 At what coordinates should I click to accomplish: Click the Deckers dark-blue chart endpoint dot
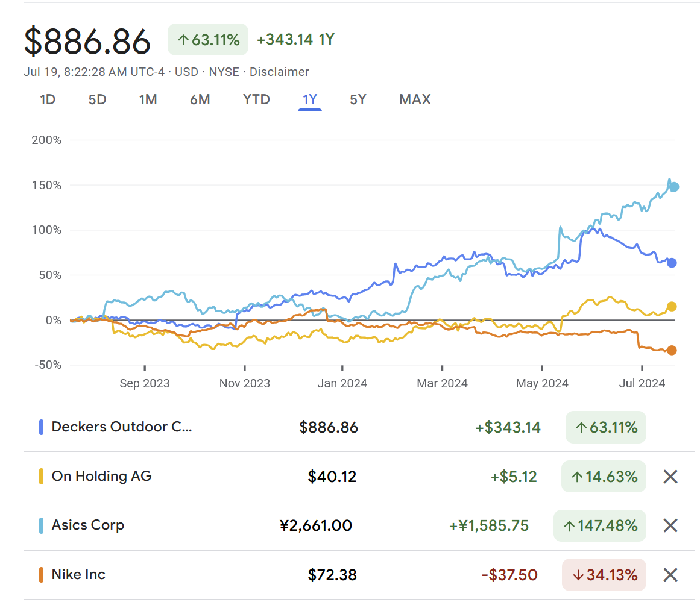click(672, 263)
